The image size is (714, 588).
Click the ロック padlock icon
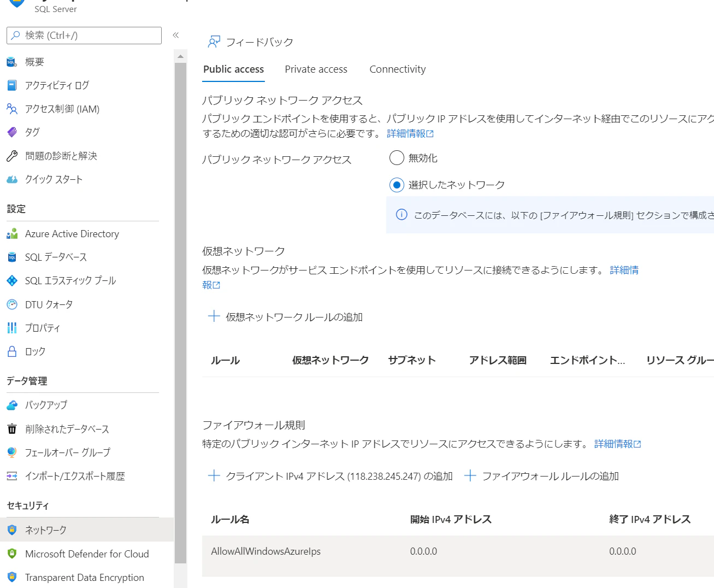click(x=11, y=351)
